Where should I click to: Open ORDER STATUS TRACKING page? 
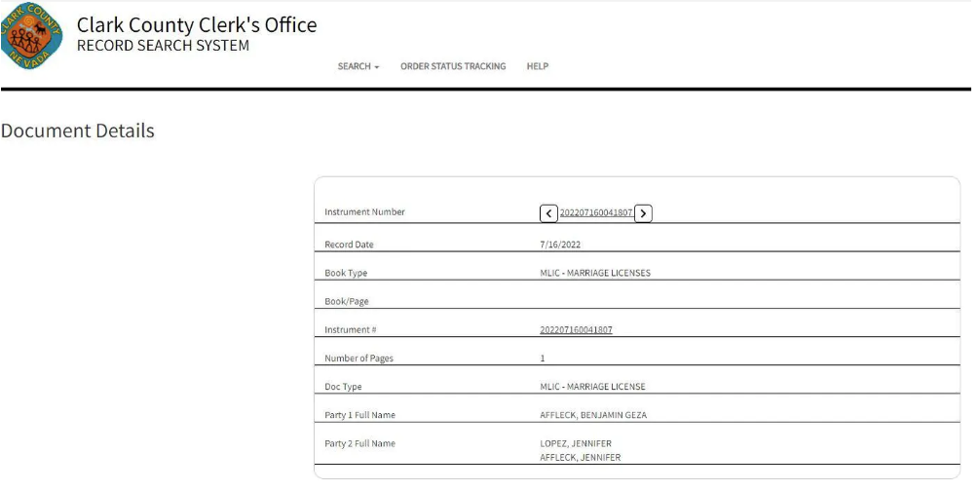coord(453,66)
